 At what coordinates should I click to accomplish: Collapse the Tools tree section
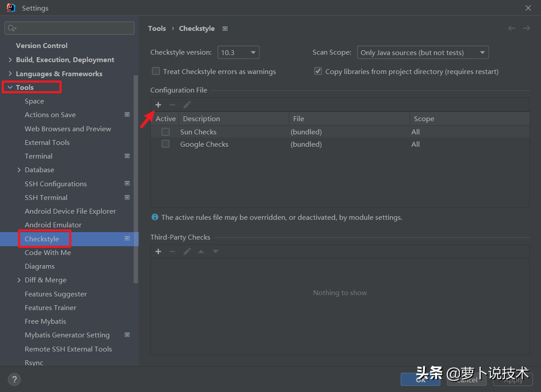click(x=10, y=88)
